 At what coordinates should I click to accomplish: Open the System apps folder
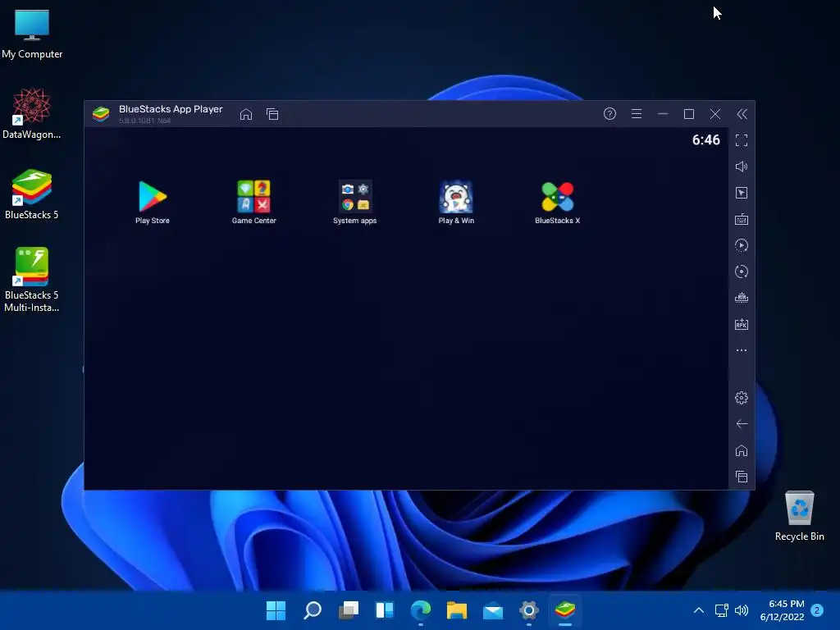click(354, 202)
